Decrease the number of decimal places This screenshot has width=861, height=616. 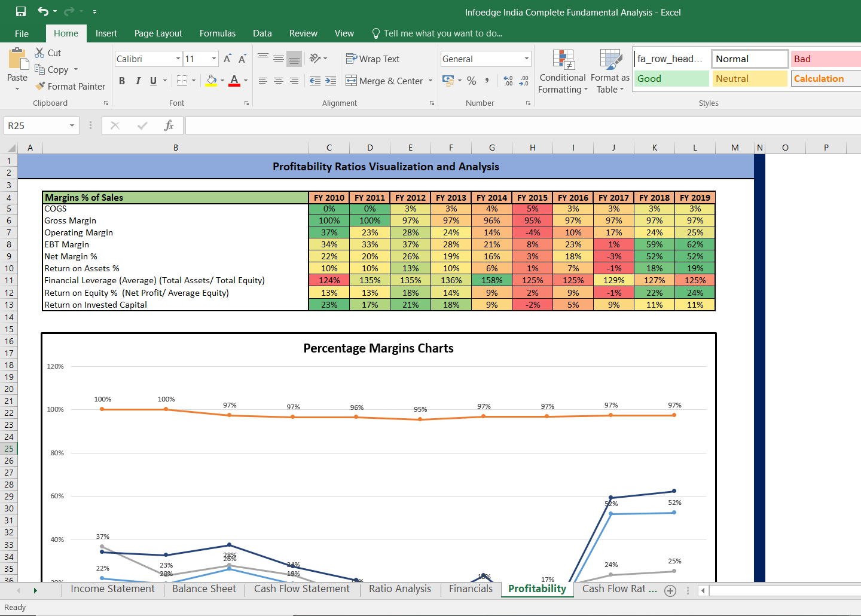pyautogui.click(x=524, y=81)
